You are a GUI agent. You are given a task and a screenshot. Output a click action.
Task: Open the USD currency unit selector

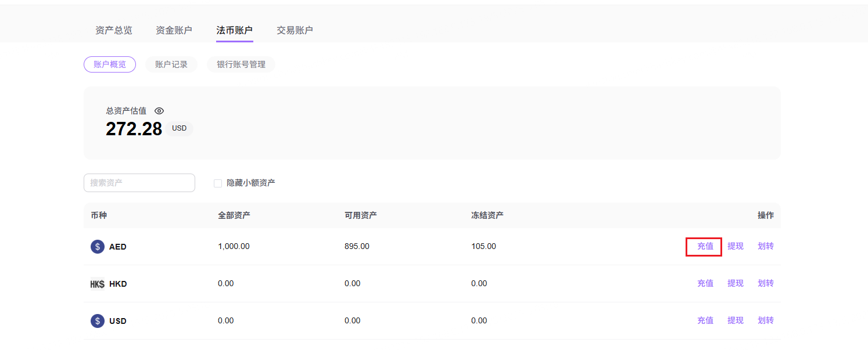point(179,128)
